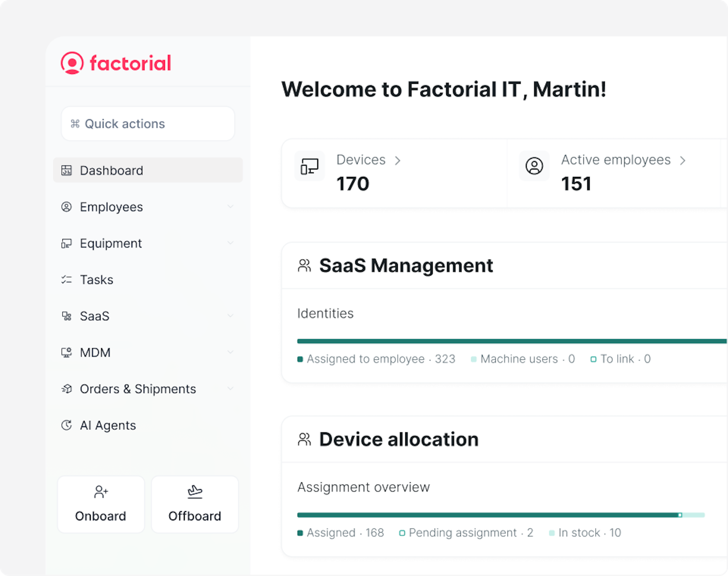Expand the Equipment menu chevron

point(230,243)
